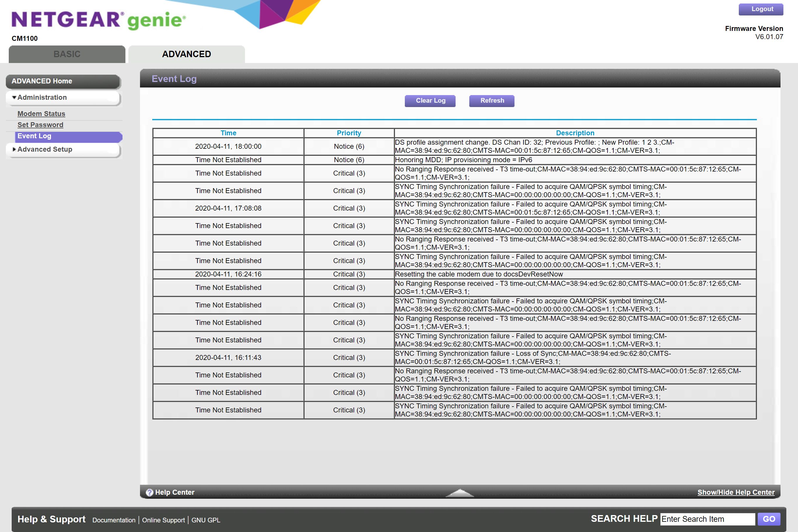
Task: Select the 2020-04-11, 17:08:08 time cell
Action: point(228,208)
